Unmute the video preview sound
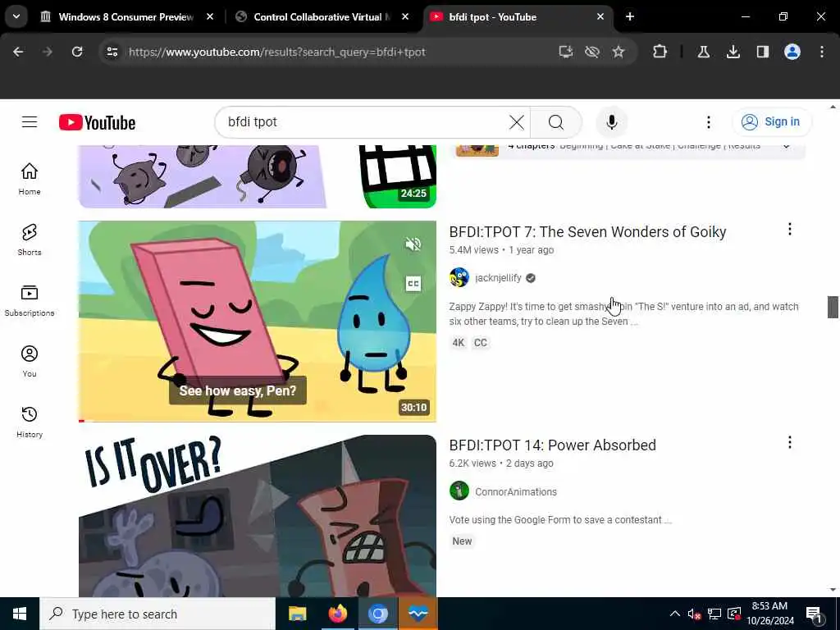The height and width of the screenshot is (630, 840). 413,244
